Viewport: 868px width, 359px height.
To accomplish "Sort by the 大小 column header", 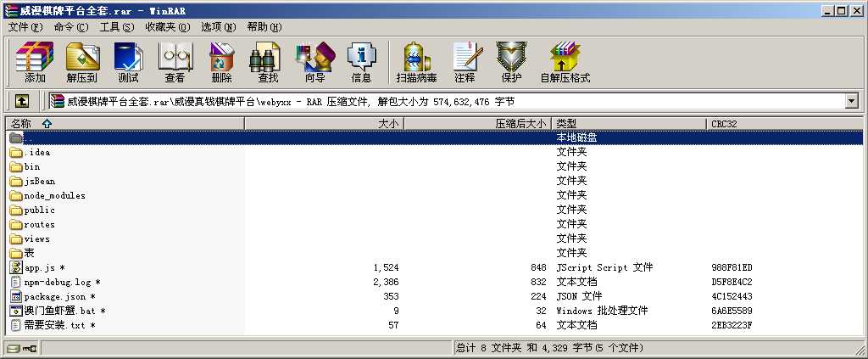I will point(325,124).
